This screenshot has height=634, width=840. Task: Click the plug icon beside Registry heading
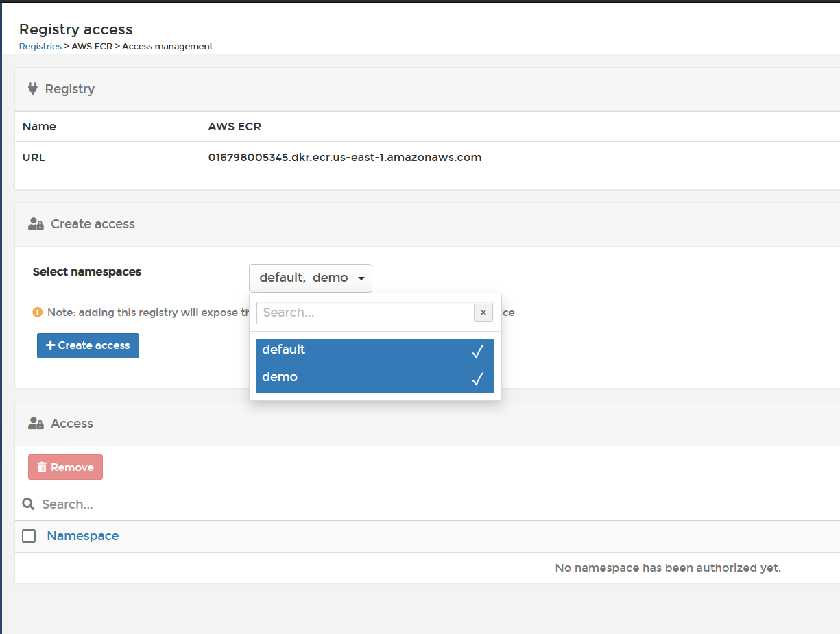click(x=32, y=88)
